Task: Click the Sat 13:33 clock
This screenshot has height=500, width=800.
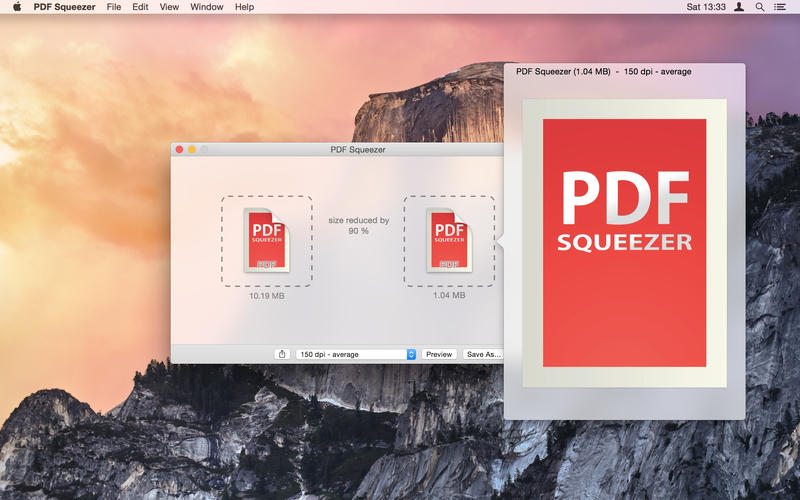Action: (706, 7)
